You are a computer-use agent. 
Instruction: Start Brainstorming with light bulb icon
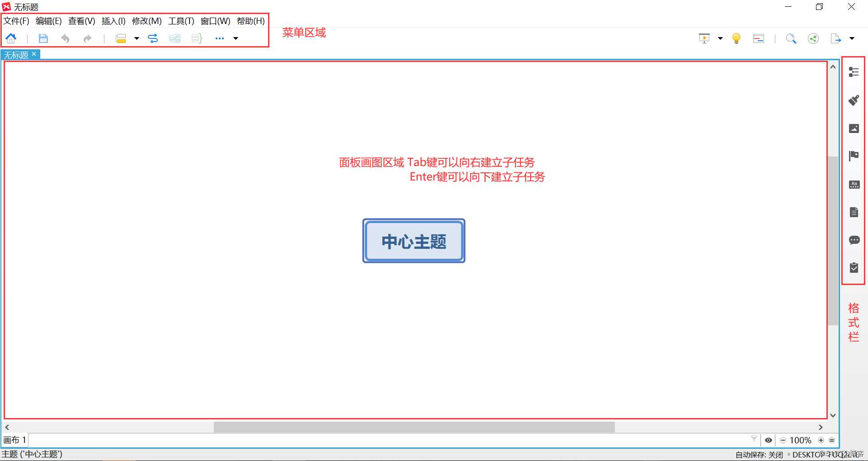[x=736, y=38]
